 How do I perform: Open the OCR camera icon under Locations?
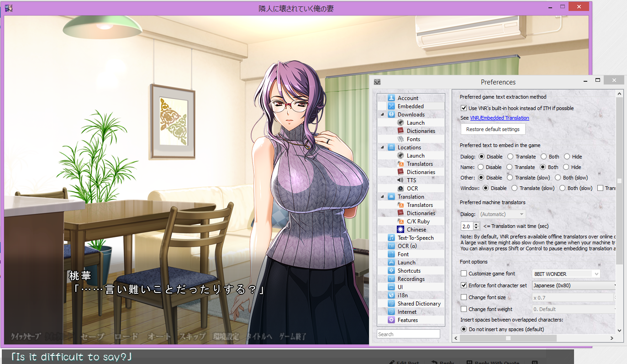point(400,188)
